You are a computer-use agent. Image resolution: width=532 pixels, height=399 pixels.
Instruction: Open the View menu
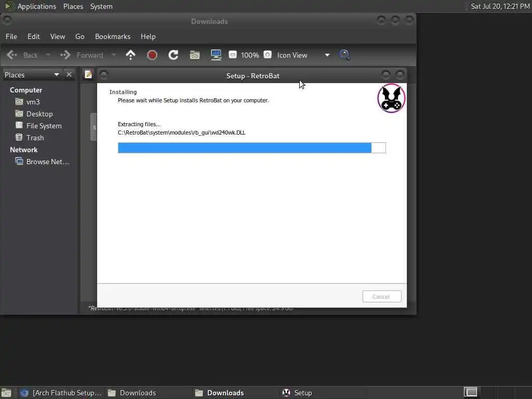[x=58, y=36]
